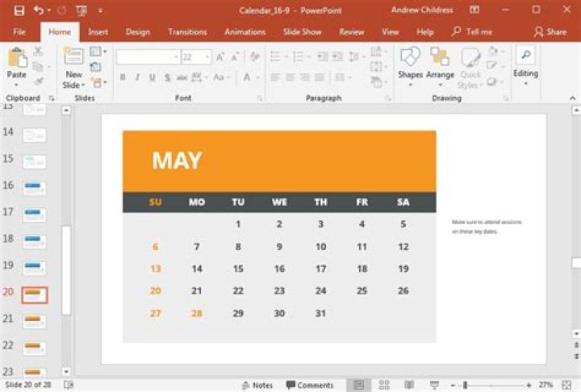
Task: Open the Animations tab
Action: (x=245, y=32)
